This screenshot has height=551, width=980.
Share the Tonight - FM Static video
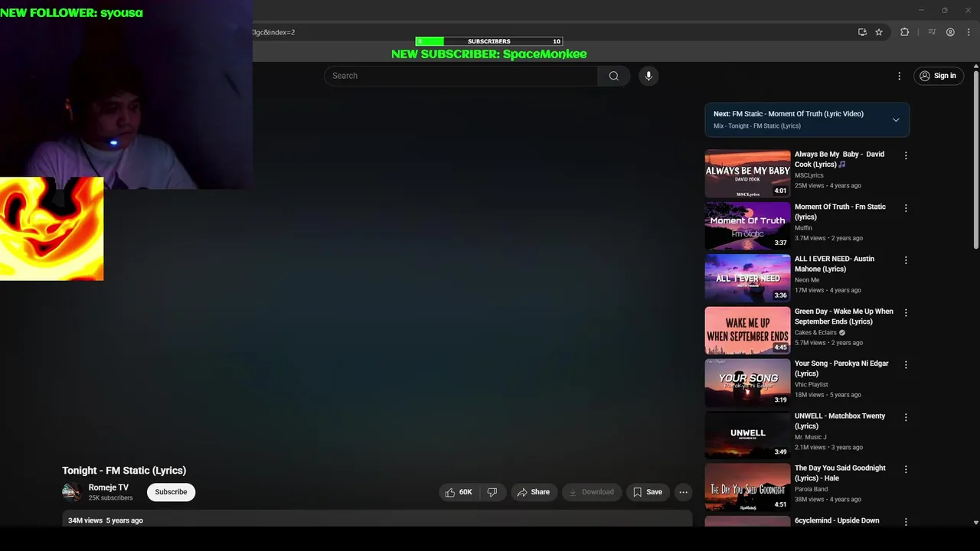(x=534, y=492)
